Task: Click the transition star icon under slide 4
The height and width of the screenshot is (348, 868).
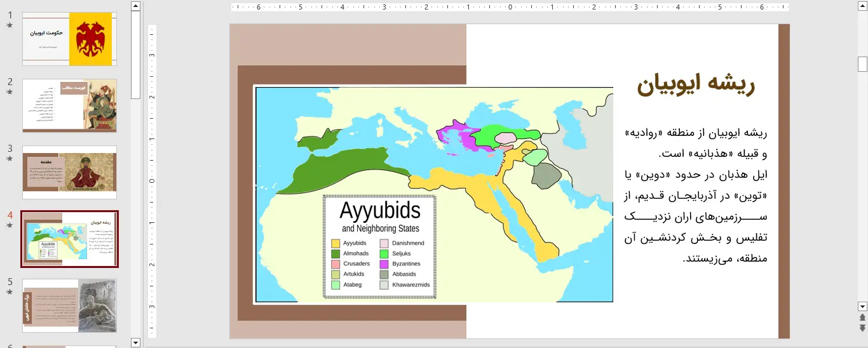Action: click(x=10, y=225)
